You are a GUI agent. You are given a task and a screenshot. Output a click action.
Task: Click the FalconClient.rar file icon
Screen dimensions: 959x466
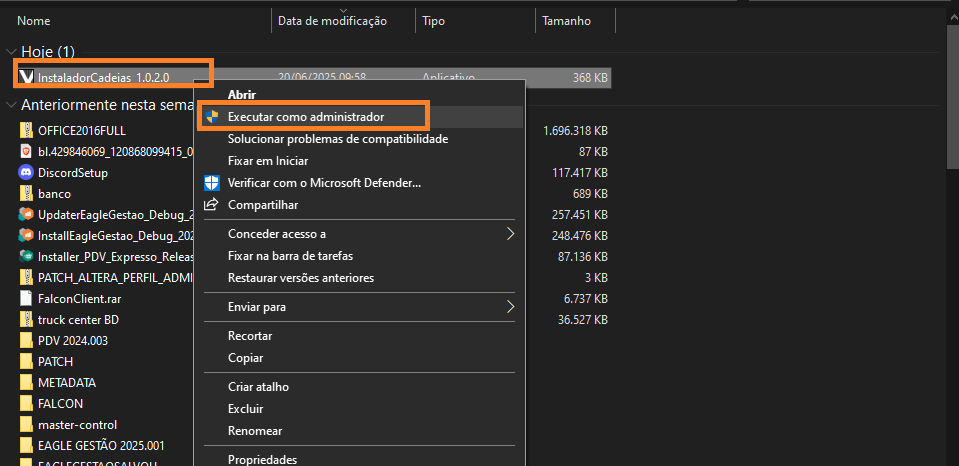coord(27,298)
